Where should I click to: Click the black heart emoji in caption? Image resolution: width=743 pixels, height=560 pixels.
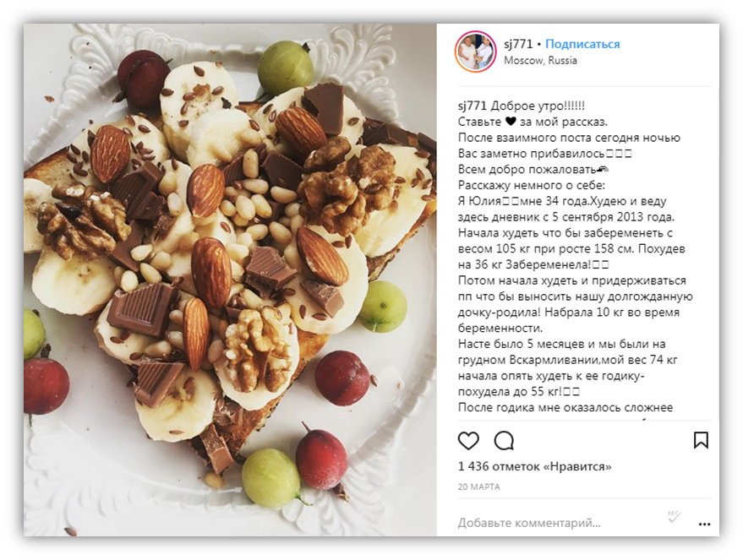(511, 122)
